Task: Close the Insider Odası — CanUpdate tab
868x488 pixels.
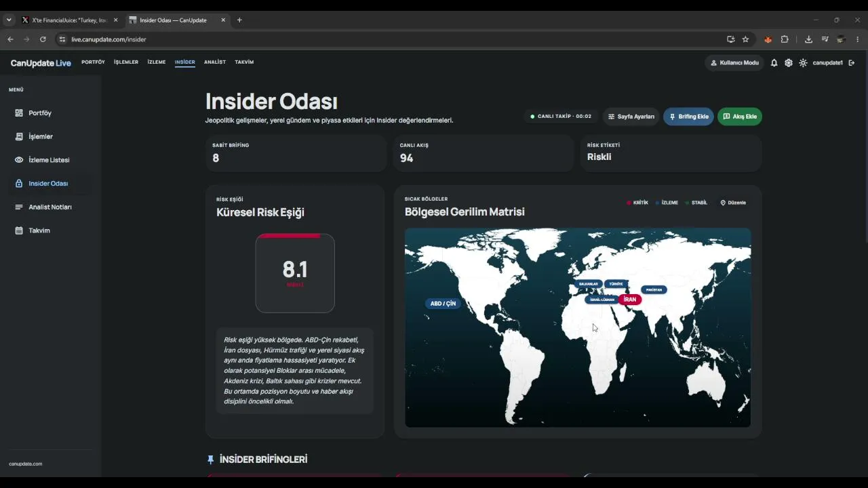Action: click(223, 20)
